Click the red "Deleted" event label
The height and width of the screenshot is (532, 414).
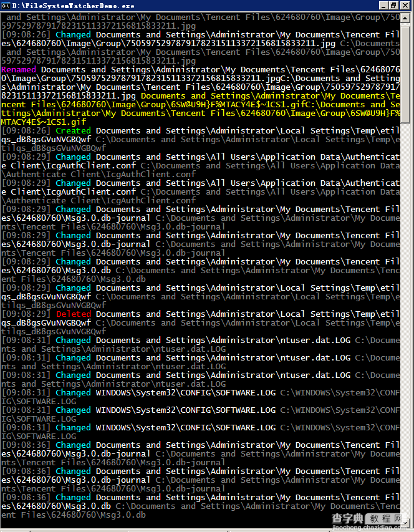pos(73,314)
